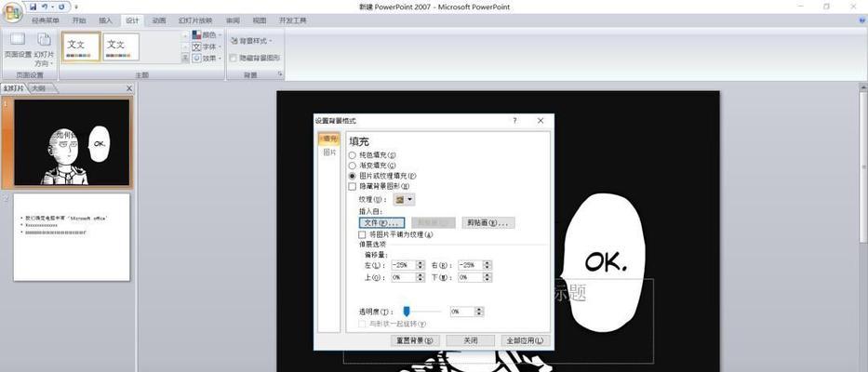This screenshot has height=372, width=868.
Task: Switch to 经典菜单 tab
Action: (x=46, y=20)
